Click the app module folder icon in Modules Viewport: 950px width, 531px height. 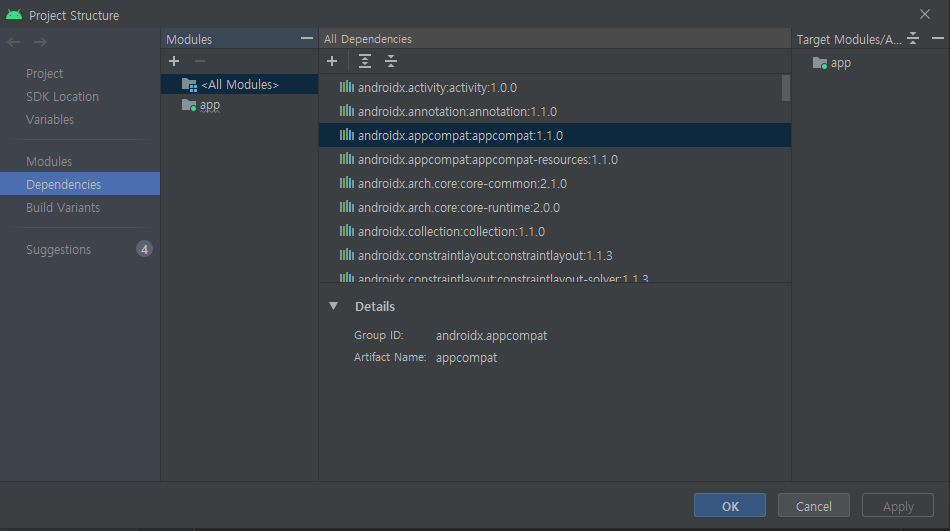click(189, 105)
